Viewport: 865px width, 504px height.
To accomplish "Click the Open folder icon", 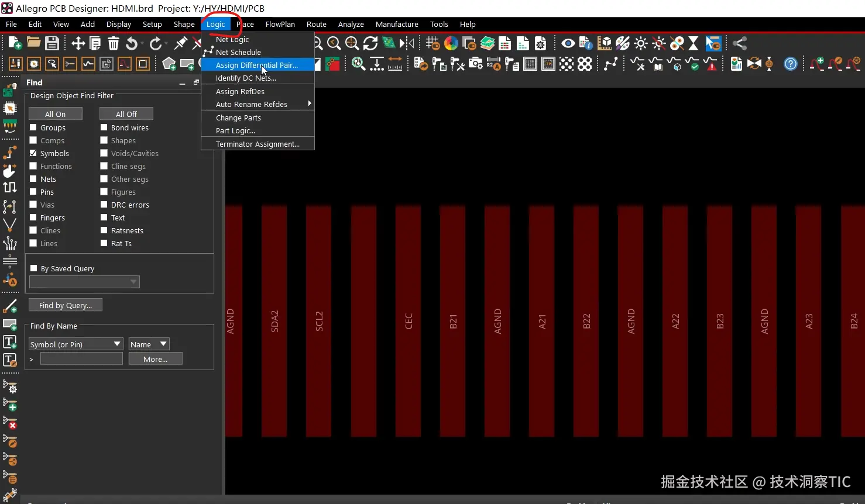I will coord(33,43).
